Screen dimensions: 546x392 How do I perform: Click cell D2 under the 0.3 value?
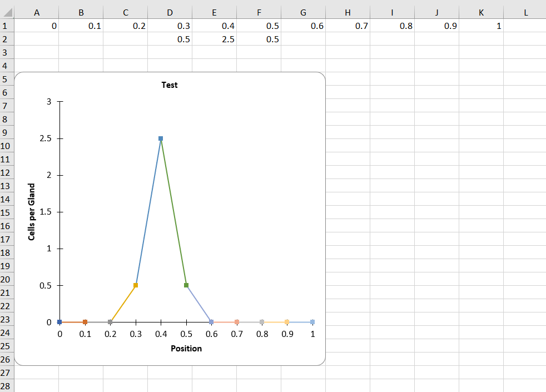tap(170, 39)
